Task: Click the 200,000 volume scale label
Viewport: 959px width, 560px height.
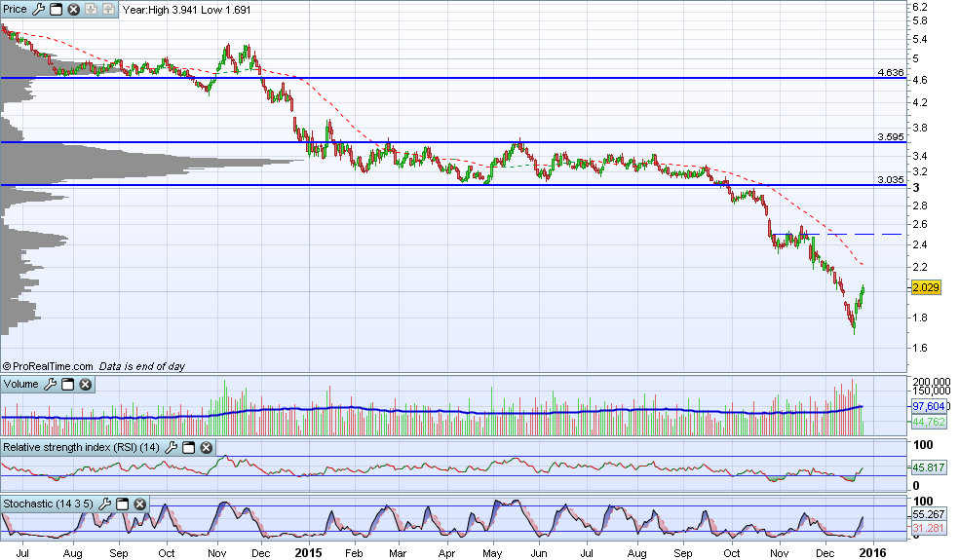Action: click(x=931, y=382)
